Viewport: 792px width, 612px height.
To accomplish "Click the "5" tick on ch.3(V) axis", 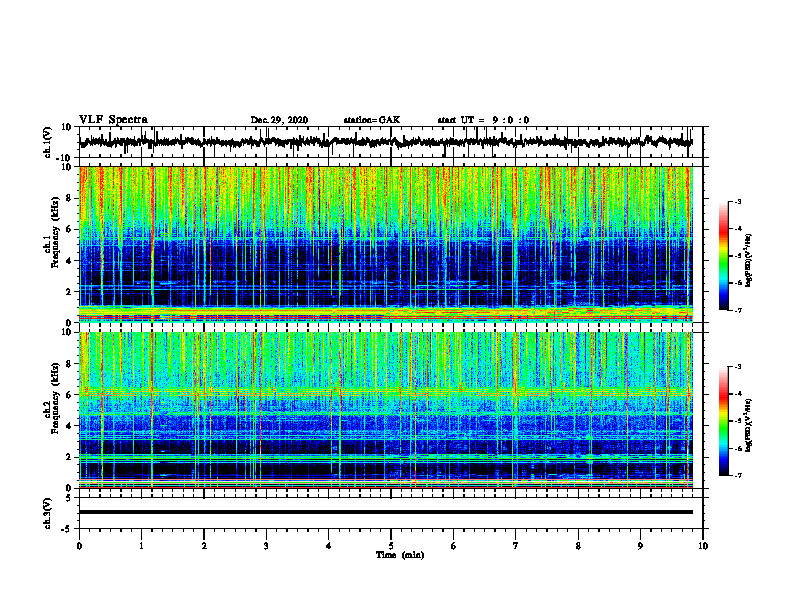I will click(69, 498).
